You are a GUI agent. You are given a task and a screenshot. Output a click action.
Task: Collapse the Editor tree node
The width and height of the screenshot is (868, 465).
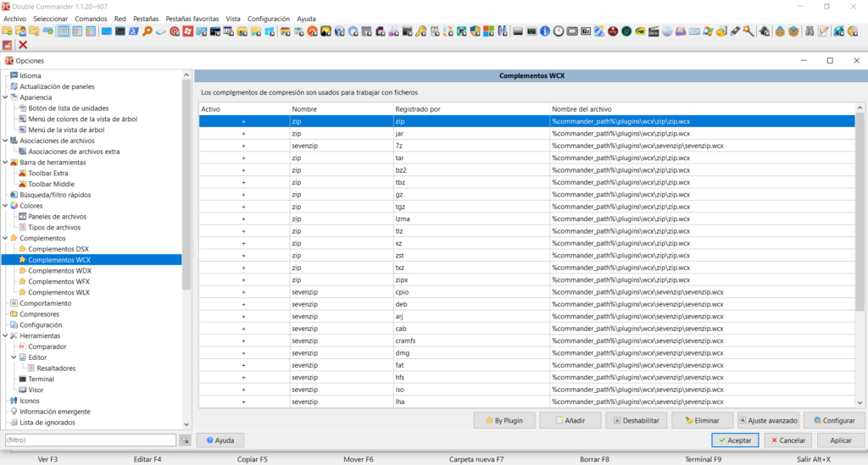pos(14,357)
